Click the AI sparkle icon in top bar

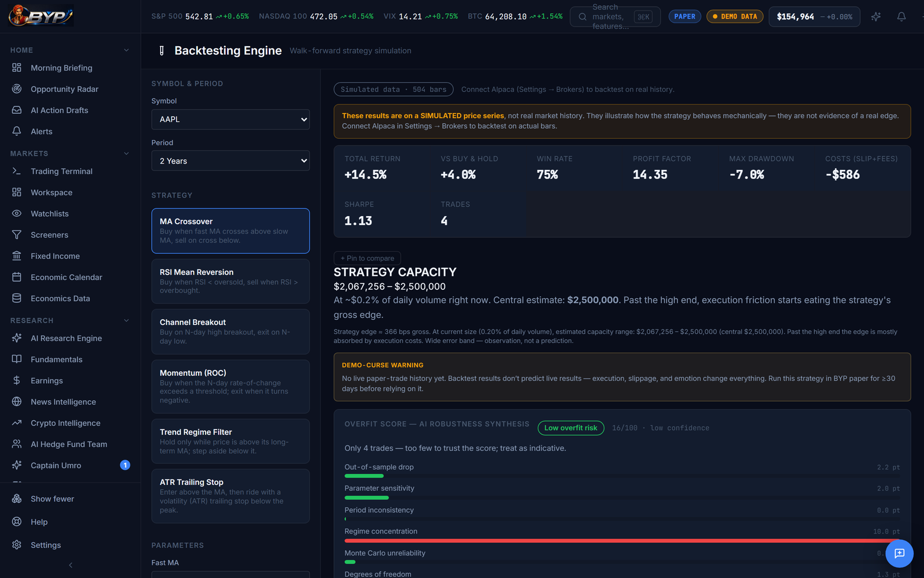[876, 17]
